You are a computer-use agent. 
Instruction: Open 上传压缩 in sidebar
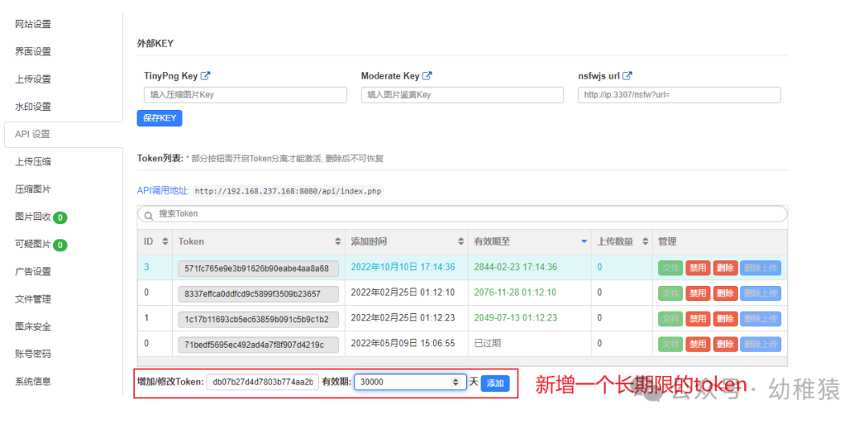click(x=33, y=161)
